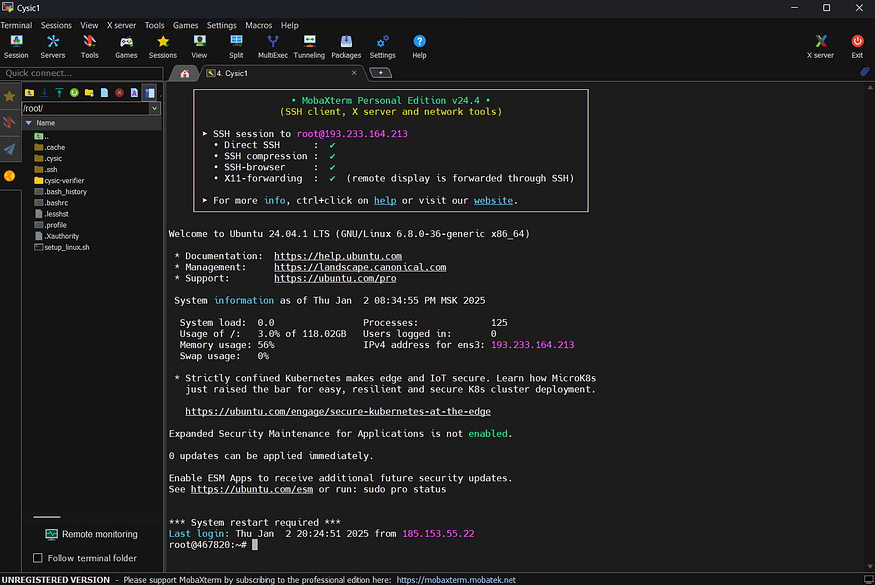875x585 pixels.
Task: Open the orange Sftp sidebar tab
Action: [9, 176]
